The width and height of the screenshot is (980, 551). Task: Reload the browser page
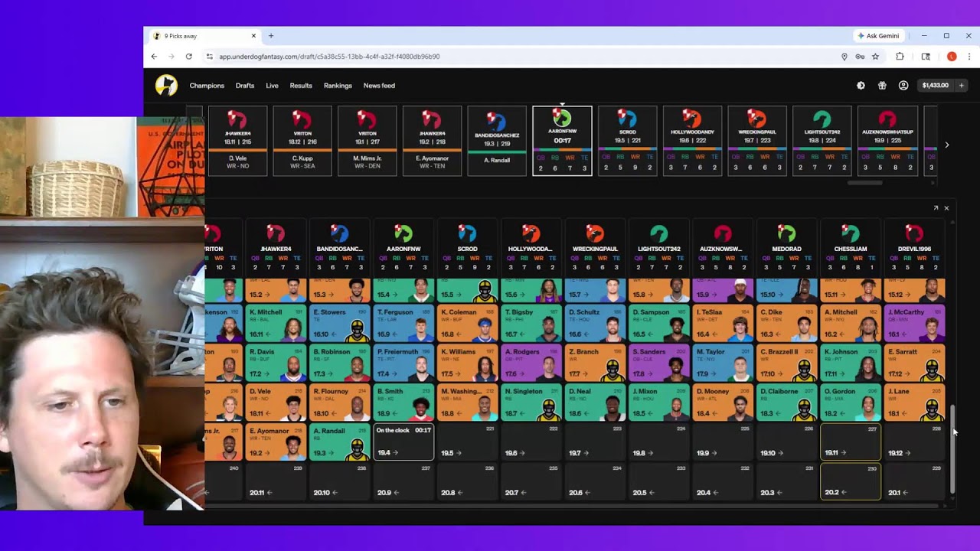pos(188,57)
